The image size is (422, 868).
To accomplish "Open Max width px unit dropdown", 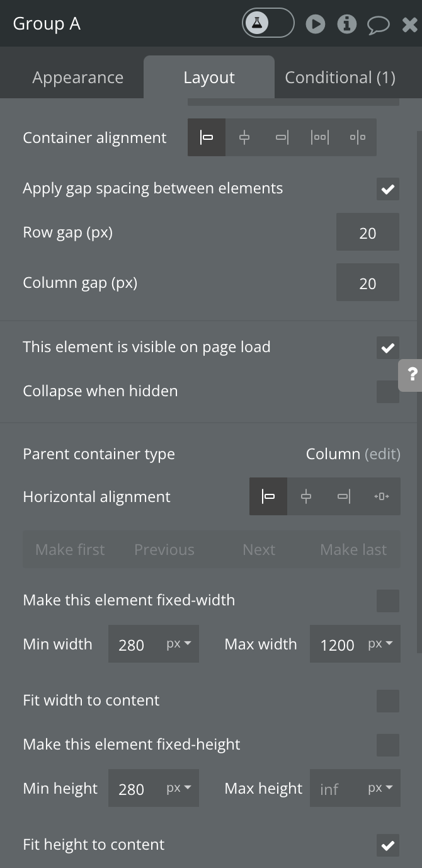I will tap(380, 644).
